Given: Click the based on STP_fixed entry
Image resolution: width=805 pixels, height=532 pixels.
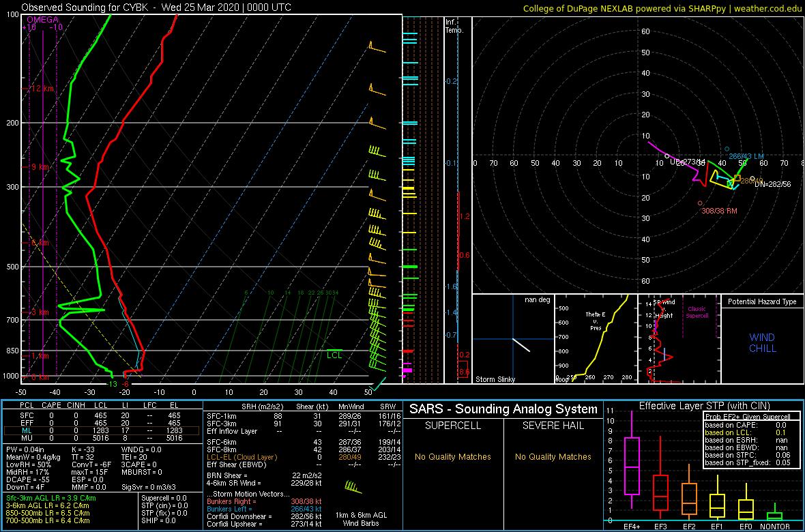Looking at the screenshot, I should tap(747, 462).
